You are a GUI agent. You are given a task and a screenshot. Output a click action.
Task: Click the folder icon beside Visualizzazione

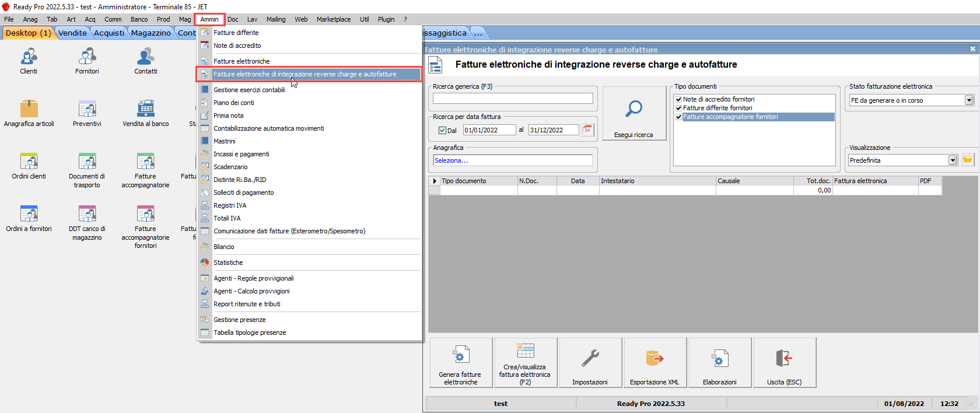968,160
